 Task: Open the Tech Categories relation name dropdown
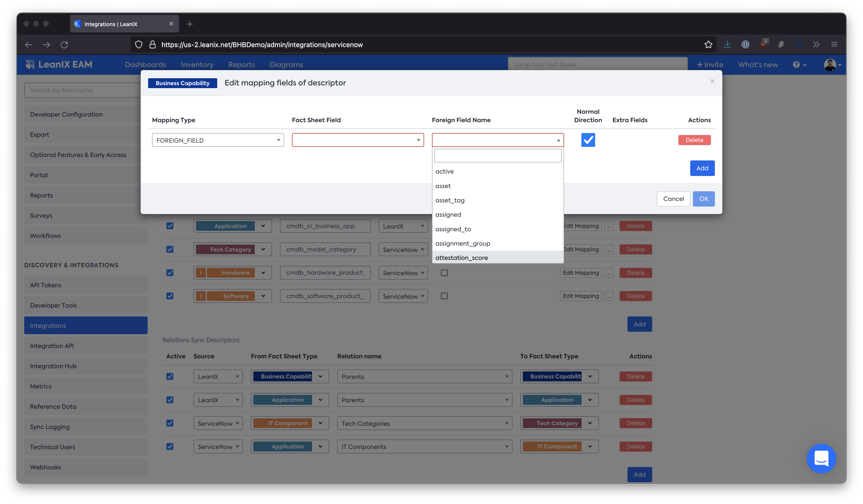click(x=424, y=423)
